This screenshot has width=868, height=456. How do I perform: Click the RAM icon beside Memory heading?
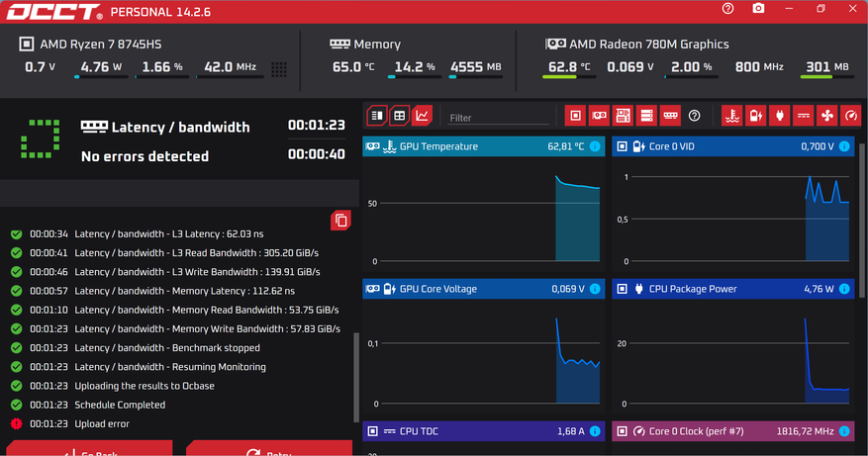pos(339,44)
